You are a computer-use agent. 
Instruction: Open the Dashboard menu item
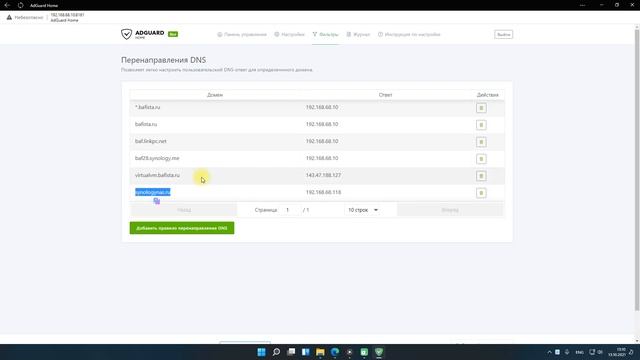[242, 35]
